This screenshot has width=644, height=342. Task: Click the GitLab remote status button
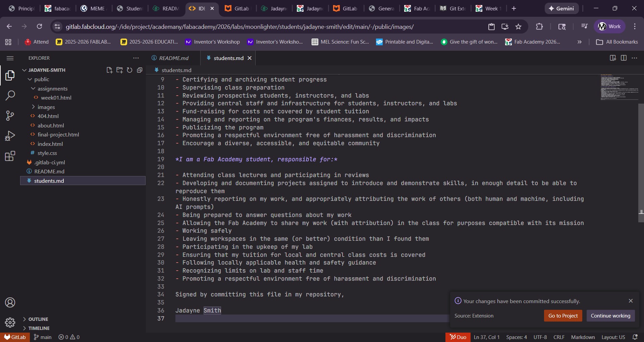coord(15,337)
